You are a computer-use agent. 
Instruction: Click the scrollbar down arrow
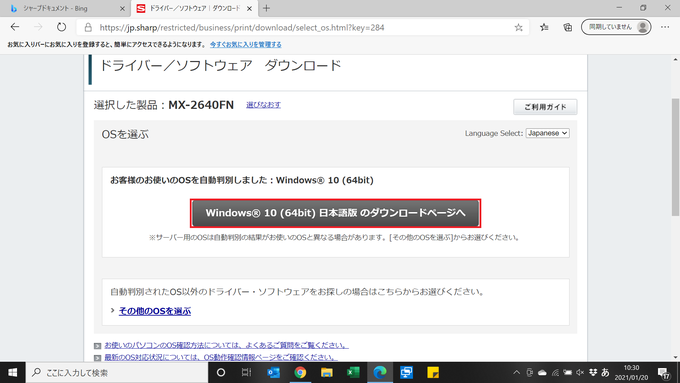click(x=675, y=357)
